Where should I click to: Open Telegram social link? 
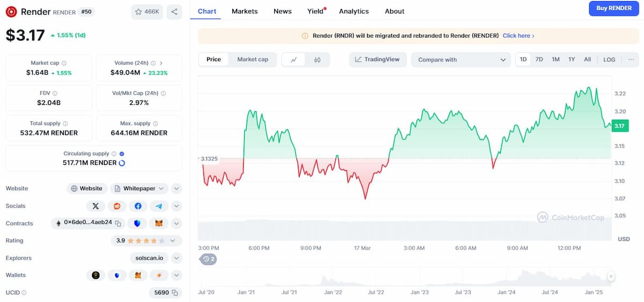tap(159, 206)
